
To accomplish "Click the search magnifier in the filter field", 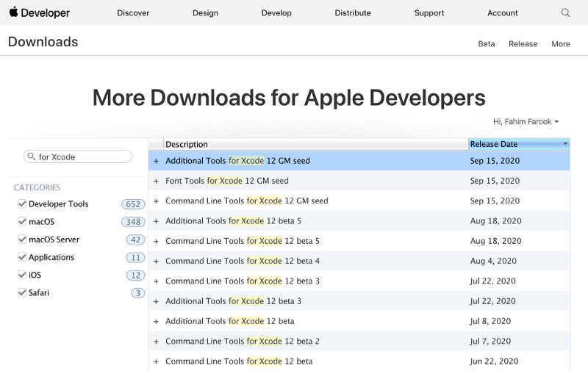I will (32, 156).
